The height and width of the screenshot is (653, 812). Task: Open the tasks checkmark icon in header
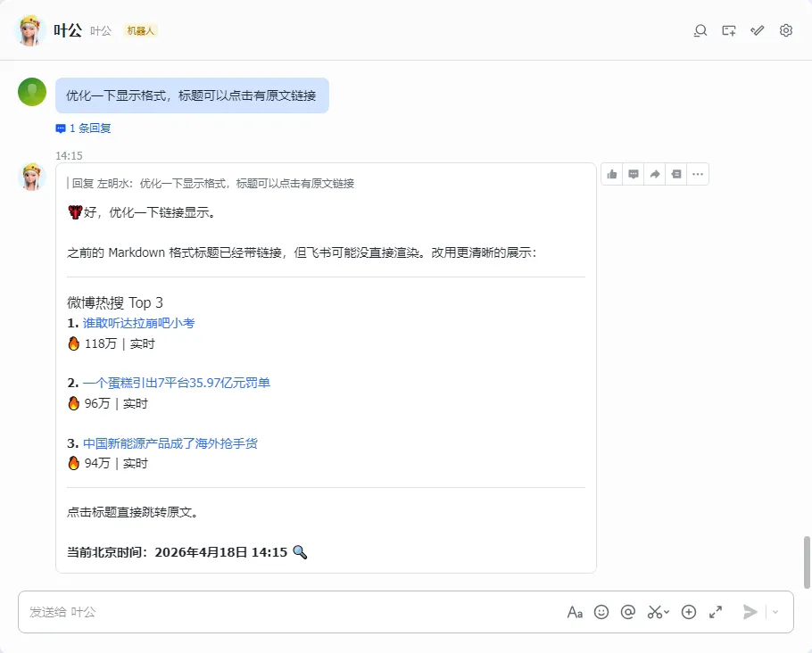757,30
